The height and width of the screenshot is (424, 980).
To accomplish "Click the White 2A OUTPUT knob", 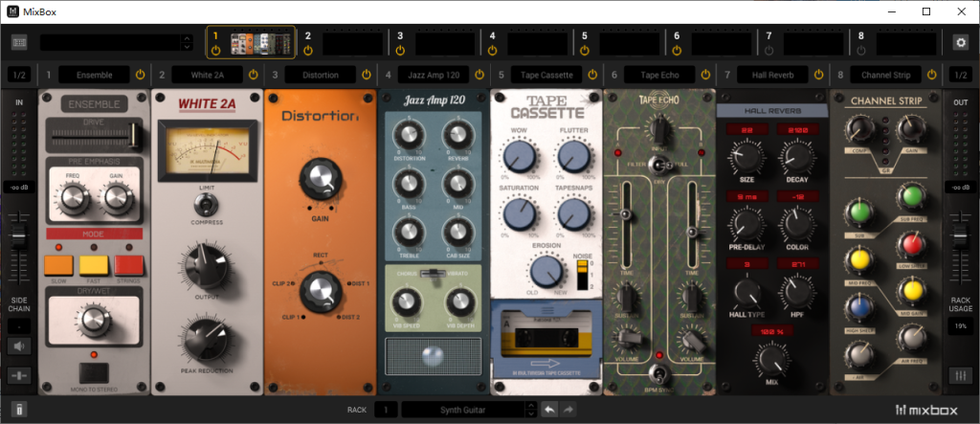I will tap(207, 266).
